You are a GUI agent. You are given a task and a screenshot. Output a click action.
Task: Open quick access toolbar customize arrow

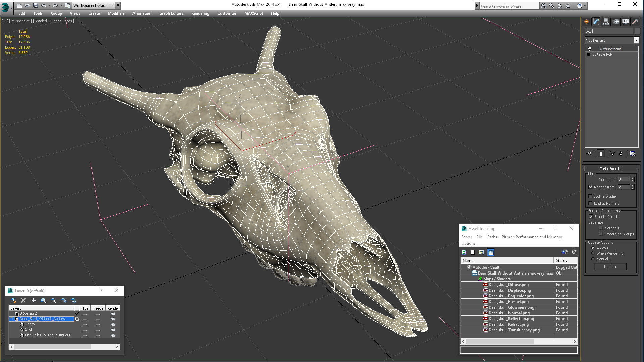click(x=118, y=6)
